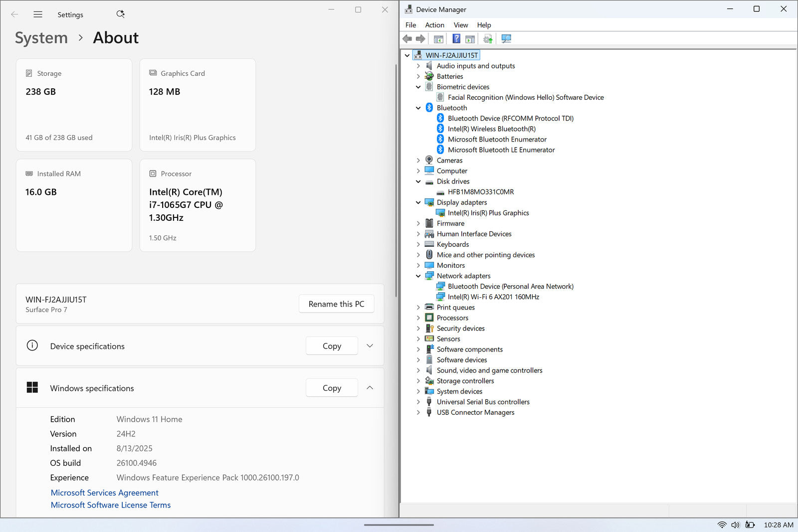Click the Firmware chip icon
Screen dimensions: 798x532
pos(429,223)
